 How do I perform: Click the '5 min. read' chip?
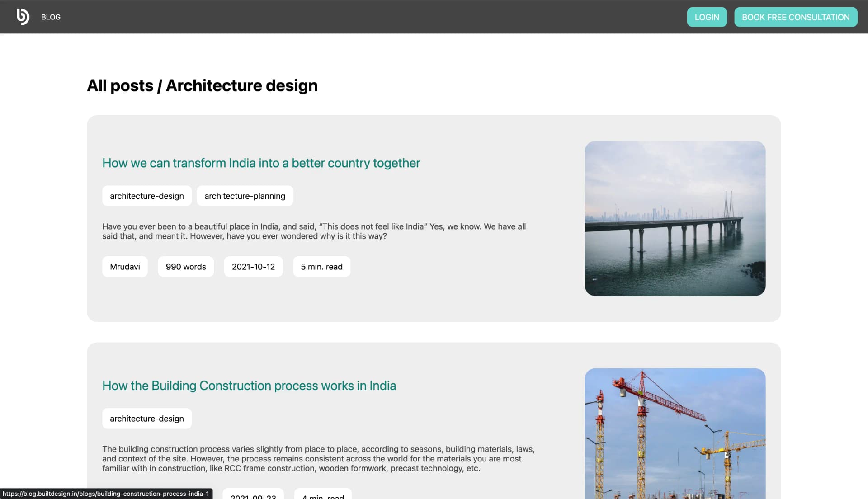(321, 267)
